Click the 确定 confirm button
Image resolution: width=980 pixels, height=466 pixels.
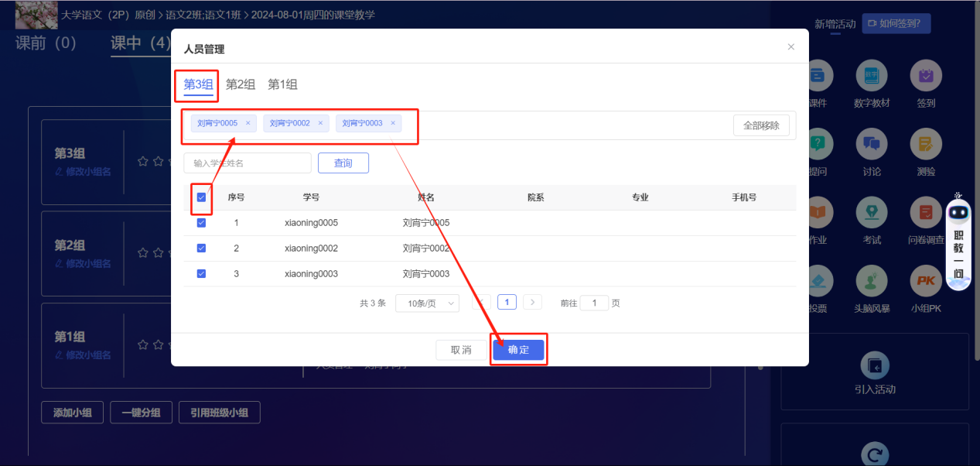(518, 351)
